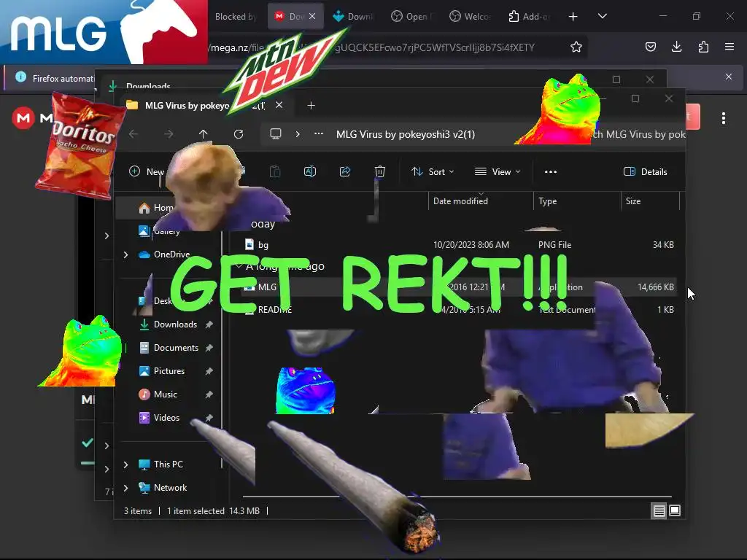Open Home in Explorer sidebar
The width and height of the screenshot is (747, 560).
pos(155,208)
